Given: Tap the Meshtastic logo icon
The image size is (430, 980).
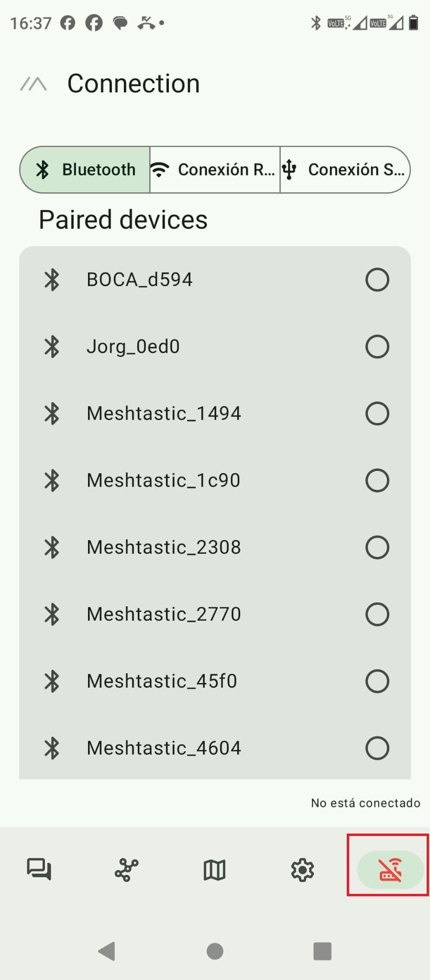Looking at the screenshot, I should [x=33, y=84].
